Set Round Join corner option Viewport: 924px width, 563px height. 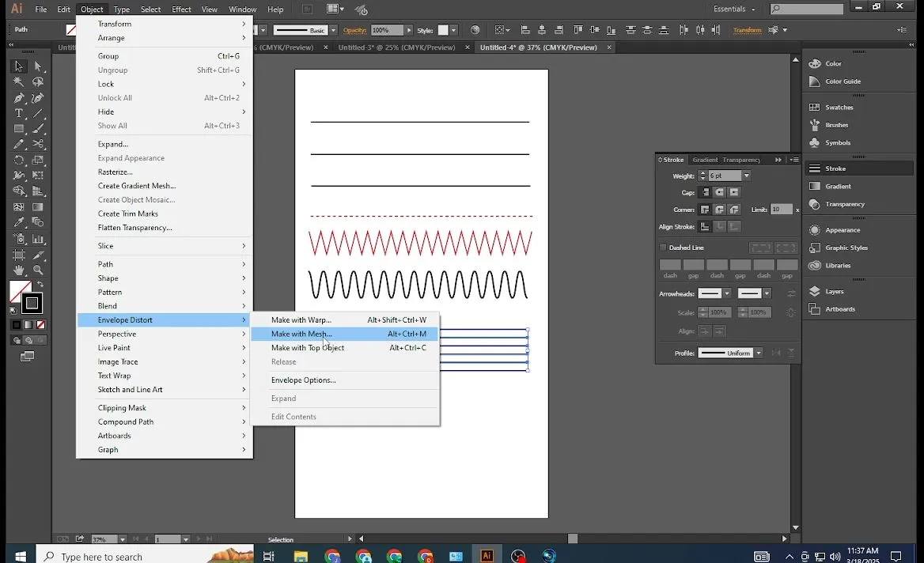click(720, 210)
